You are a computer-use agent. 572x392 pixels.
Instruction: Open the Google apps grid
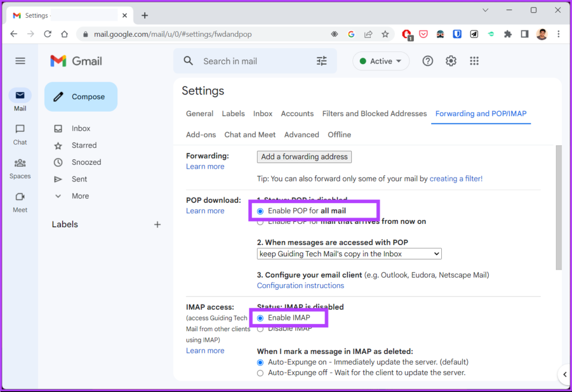click(474, 61)
